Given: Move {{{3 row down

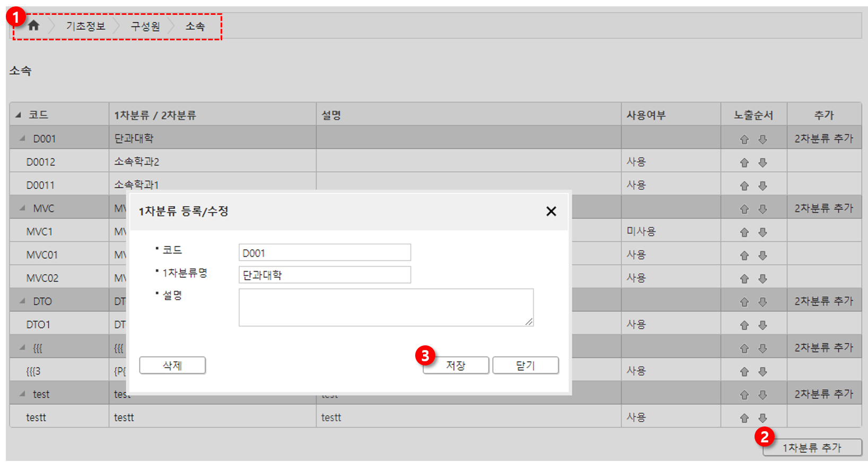Looking at the screenshot, I should [762, 372].
